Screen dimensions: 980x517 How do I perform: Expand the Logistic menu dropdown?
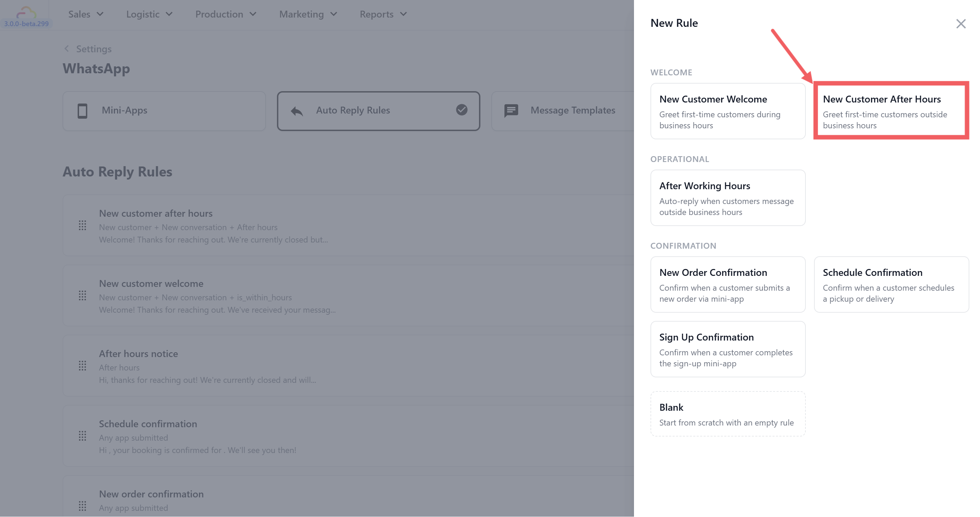[x=149, y=14]
